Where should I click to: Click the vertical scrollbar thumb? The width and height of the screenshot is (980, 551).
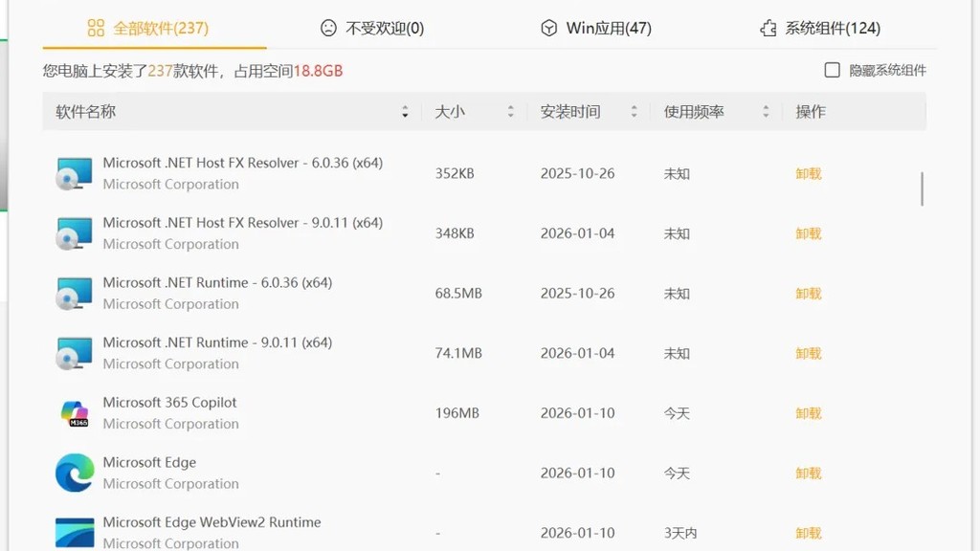922,188
